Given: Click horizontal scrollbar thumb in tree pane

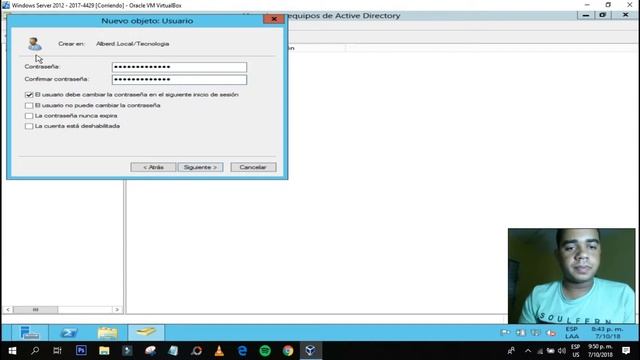Looking at the screenshot, I should pos(36,310).
